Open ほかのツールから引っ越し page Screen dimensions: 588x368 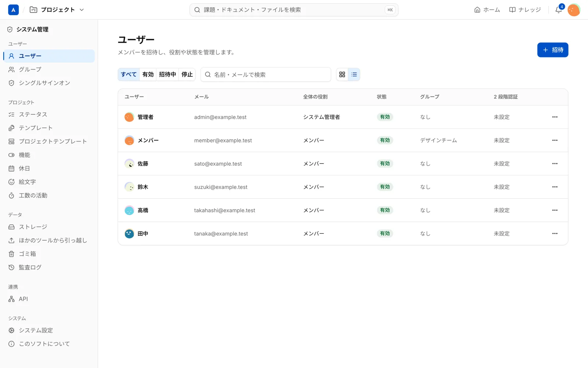(49, 240)
